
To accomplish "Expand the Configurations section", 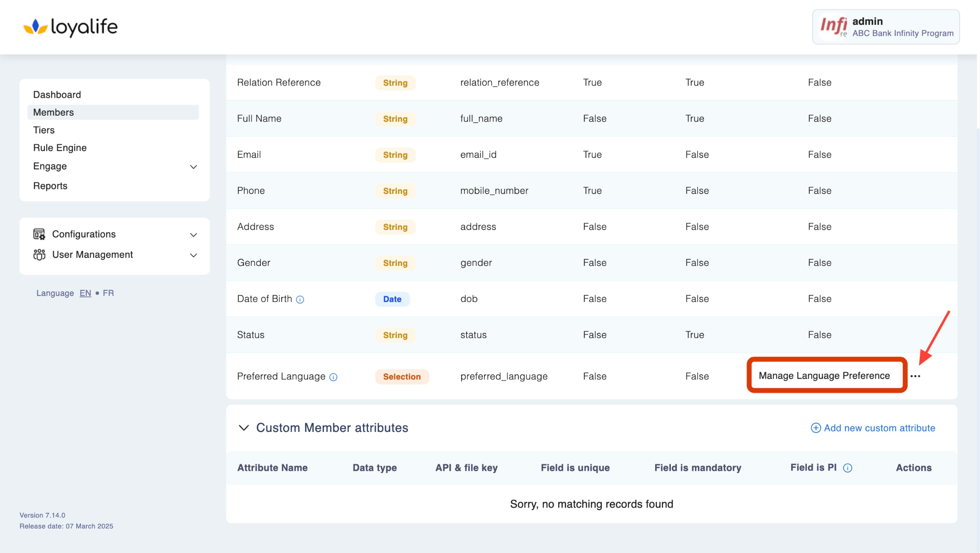I will [x=193, y=235].
